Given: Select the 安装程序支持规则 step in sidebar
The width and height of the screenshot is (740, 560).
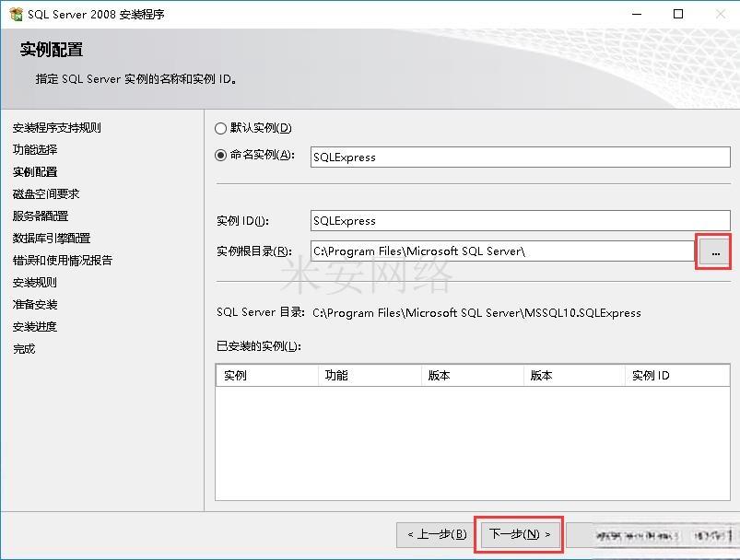Looking at the screenshot, I should 56,127.
